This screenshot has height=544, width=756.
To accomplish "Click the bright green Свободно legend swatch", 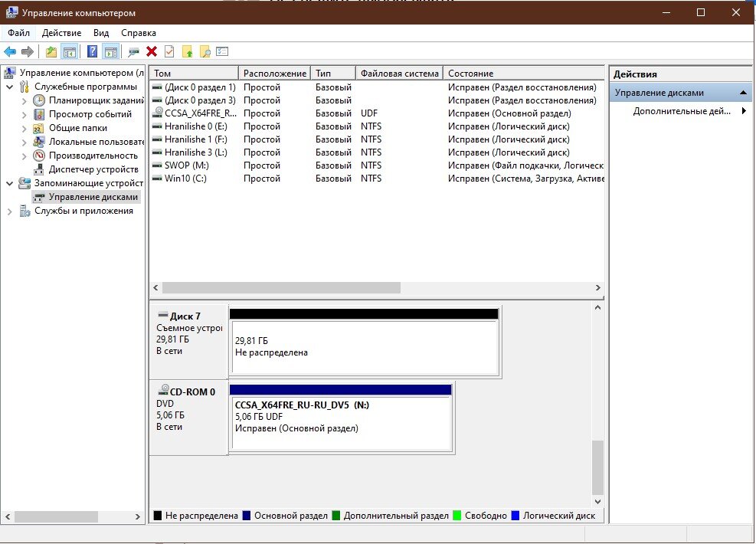I will (x=457, y=516).
